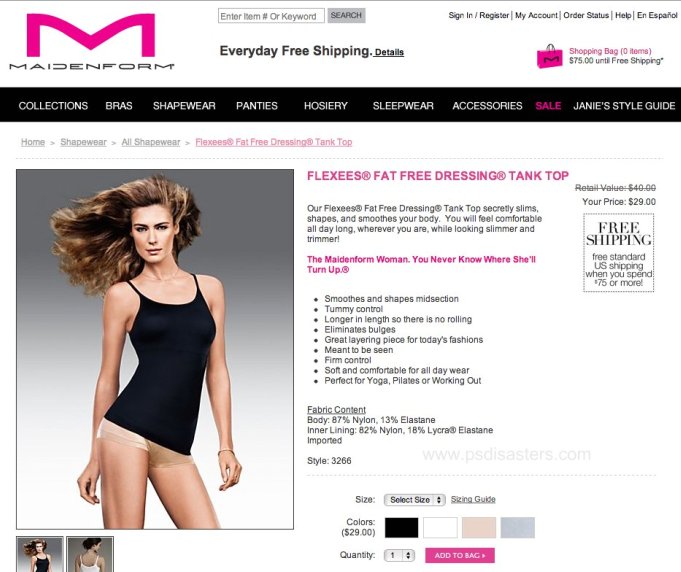The image size is (681, 572).
Task: Choose the white color swatch
Action: 440,528
